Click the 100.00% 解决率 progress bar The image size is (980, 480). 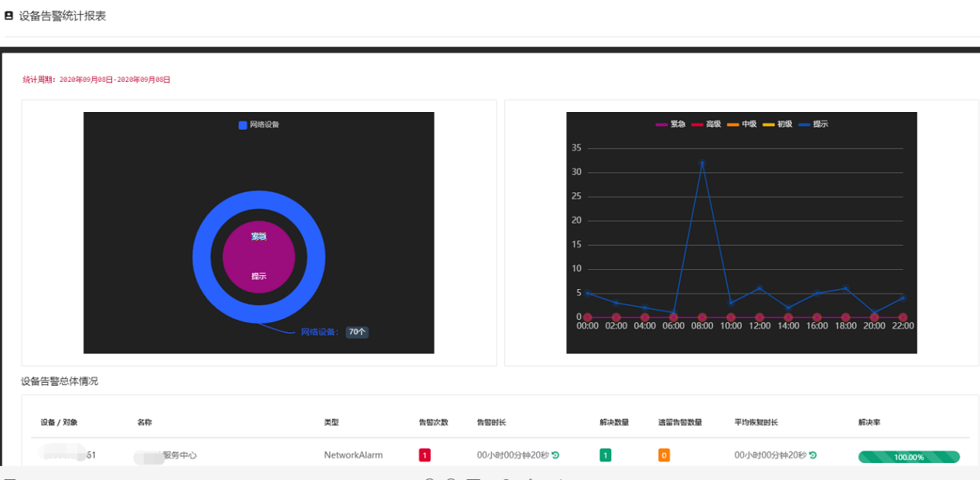pyautogui.click(x=909, y=457)
